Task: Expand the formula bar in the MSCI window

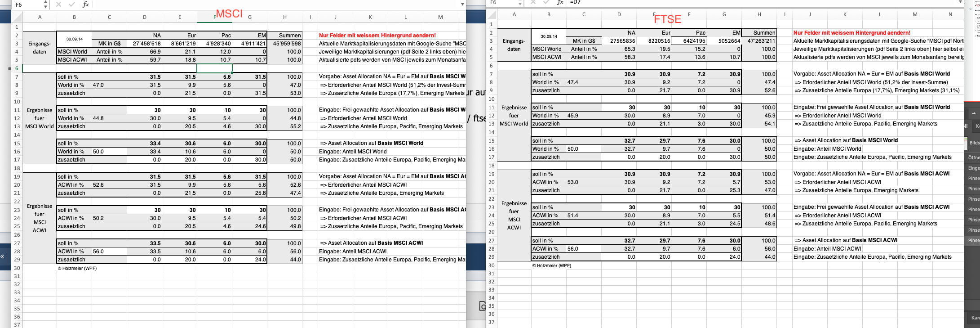Action: (x=462, y=4)
